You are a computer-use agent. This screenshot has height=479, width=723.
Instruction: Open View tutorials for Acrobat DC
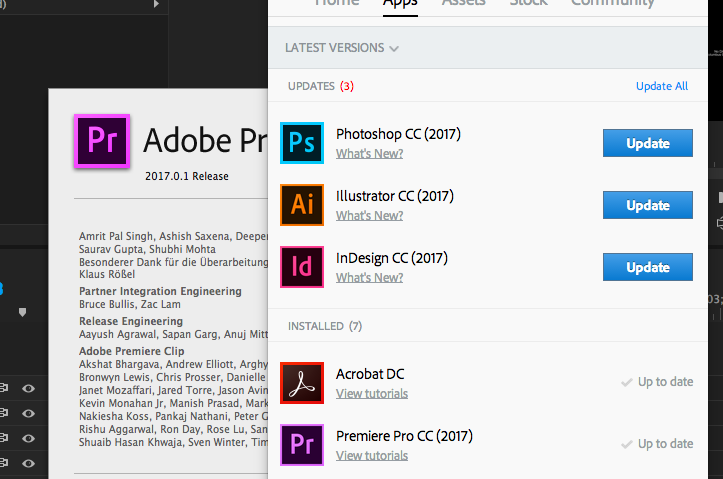point(372,393)
